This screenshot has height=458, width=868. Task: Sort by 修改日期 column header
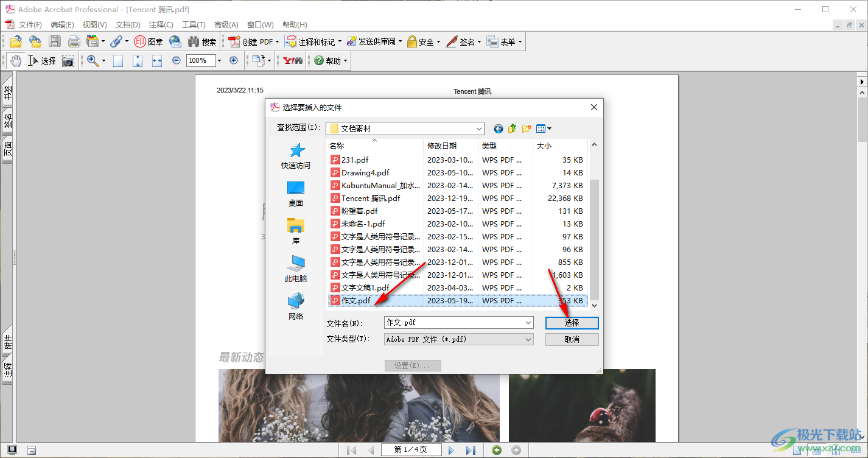(x=451, y=146)
